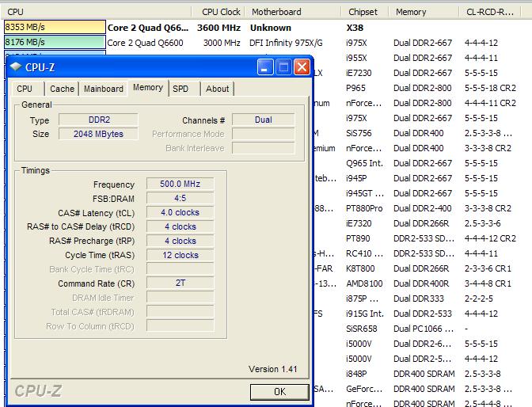Click DFI Infinity 975X/G motherboard cell
The image size is (532, 407).
tap(286, 43)
